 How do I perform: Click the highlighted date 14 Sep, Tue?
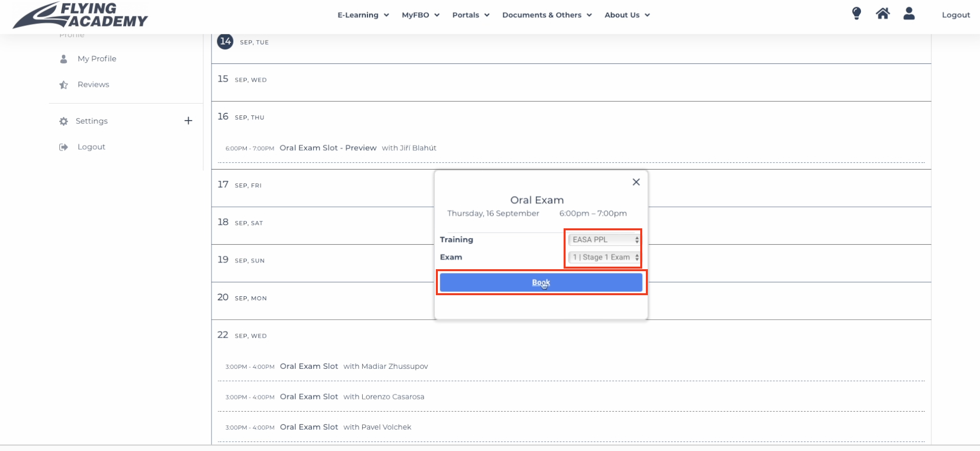coord(243,42)
